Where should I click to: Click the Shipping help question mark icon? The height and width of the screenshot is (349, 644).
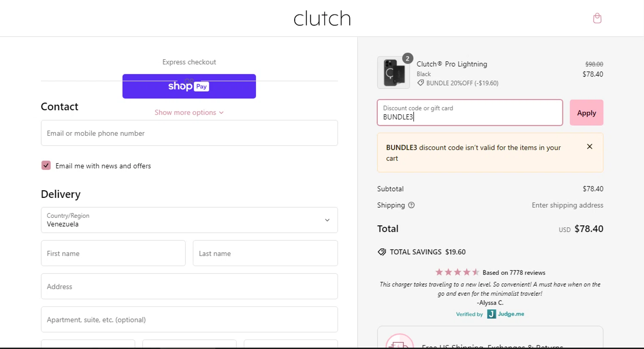[411, 205]
